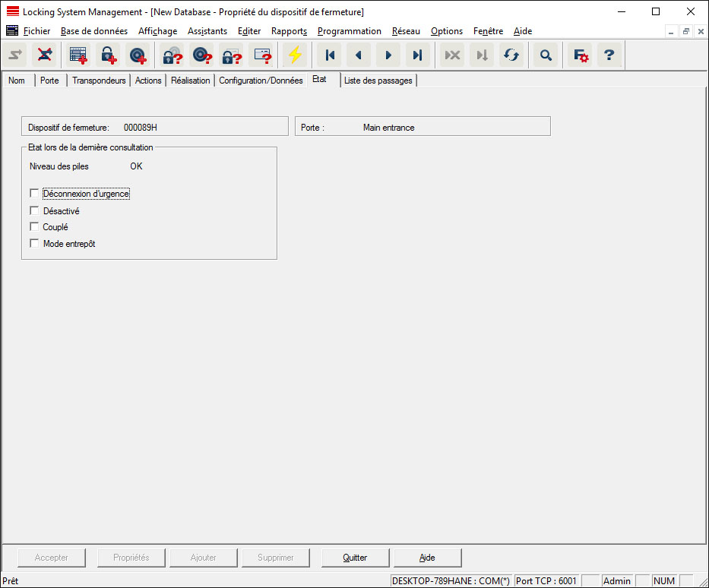This screenshot has width=709, height=588.
Task: Toggle the Couplé checkbox
Action: (34, 227)
